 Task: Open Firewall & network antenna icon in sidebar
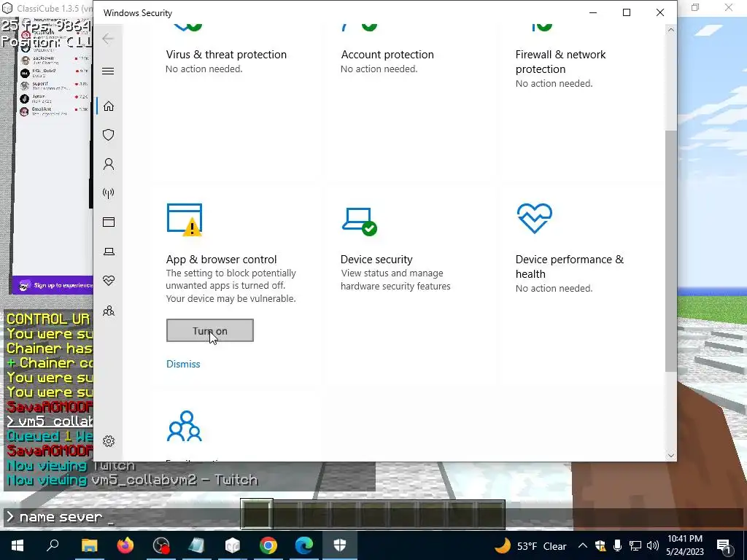pos(109,192)
